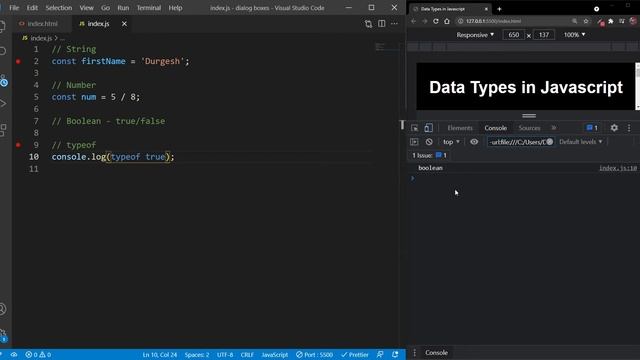This screenshot has width=640, height=360.
Task: Open the Run and Debug view icon
Action: pos(3,103)
